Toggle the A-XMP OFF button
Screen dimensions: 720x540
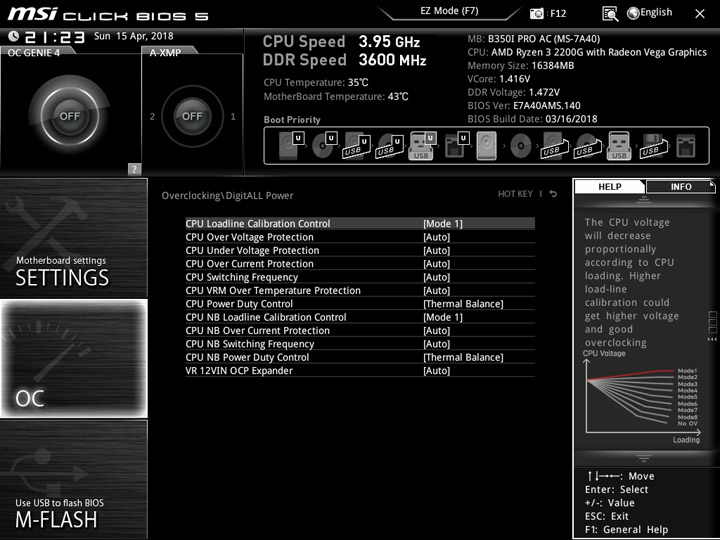pyautogui.click(x=192, y=116)
